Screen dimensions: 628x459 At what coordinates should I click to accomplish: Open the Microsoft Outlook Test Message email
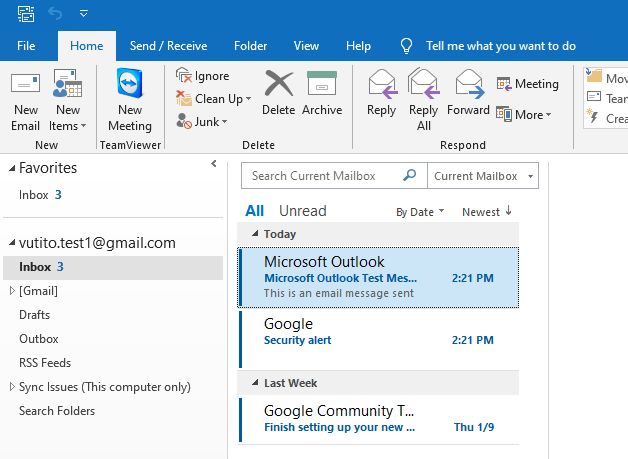coord(378,278)
